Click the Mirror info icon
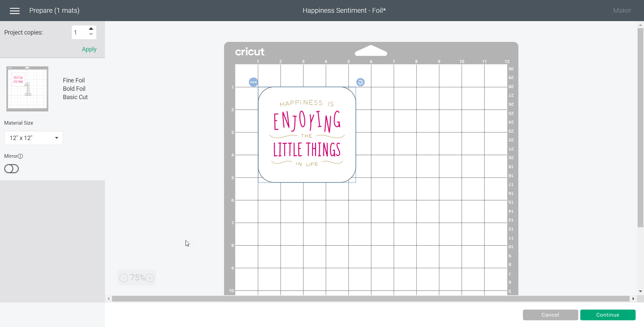Viewport: 644px width, 327px height. [x=20, y=156]
